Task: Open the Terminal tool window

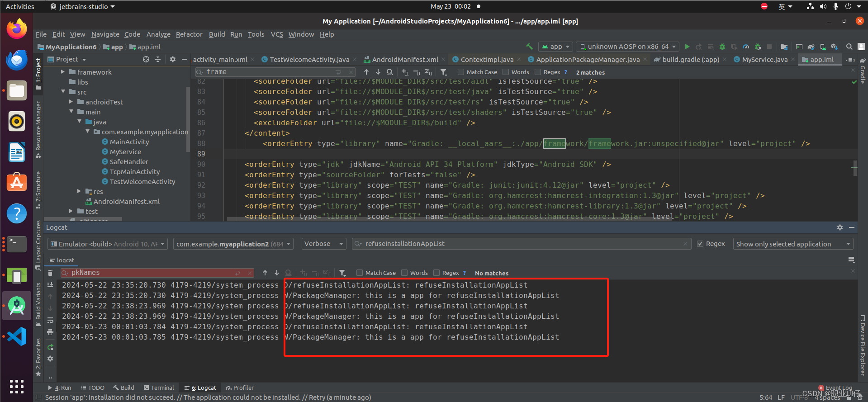Action: point(159,388)
